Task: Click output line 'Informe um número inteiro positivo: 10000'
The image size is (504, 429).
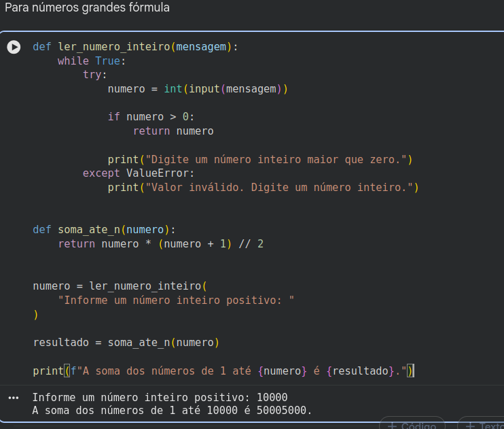Action: coord(160,398)
